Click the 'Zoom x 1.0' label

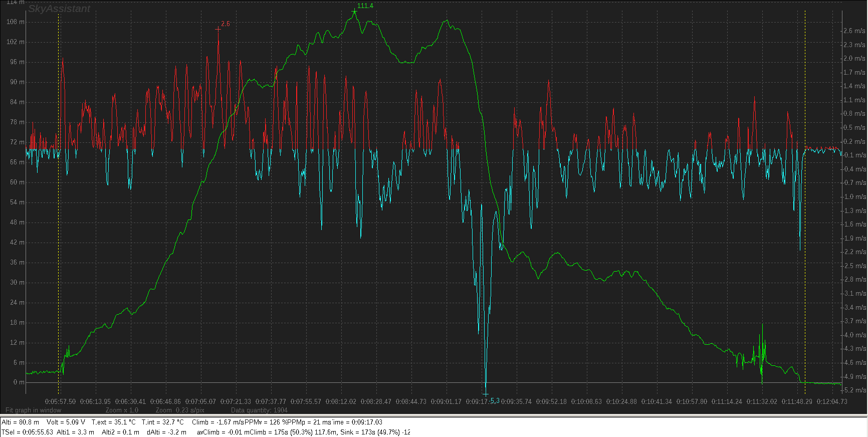[122, 410]
